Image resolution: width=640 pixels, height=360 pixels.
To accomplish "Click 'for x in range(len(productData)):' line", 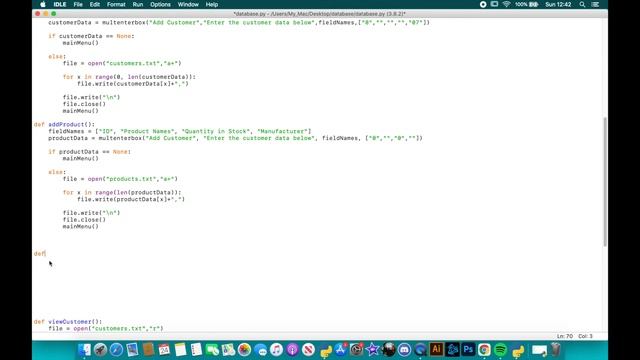I will point(122,192).
